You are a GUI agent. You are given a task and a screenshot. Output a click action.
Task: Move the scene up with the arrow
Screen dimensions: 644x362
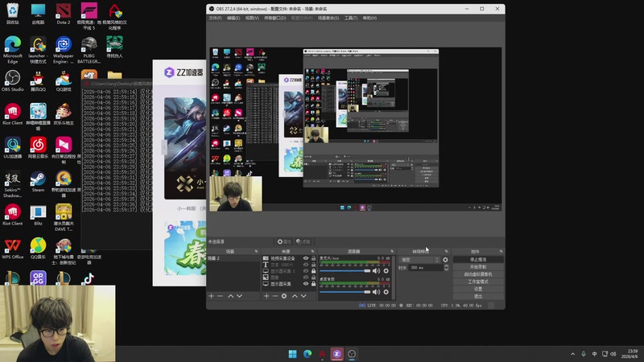tap(231, 296)
